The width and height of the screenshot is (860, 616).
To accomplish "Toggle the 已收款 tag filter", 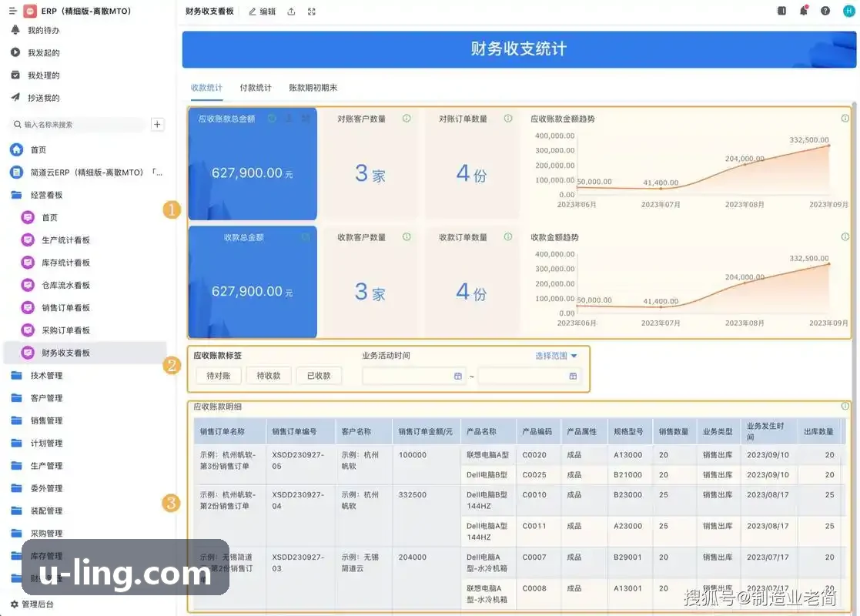I will point(319,376).
